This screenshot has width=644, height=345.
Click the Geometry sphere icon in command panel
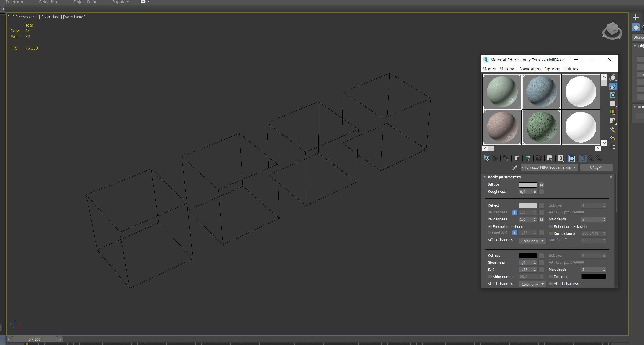tap(636, 28)
